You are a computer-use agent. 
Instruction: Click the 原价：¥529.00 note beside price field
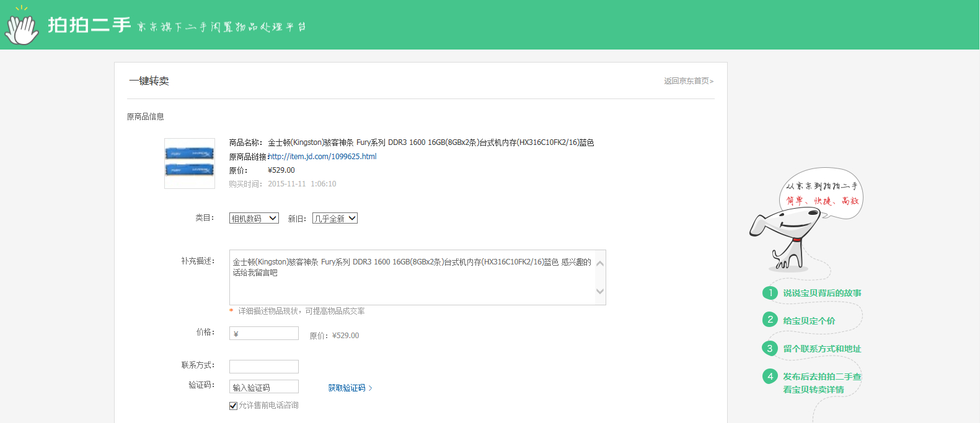click(x=334, y=336)
